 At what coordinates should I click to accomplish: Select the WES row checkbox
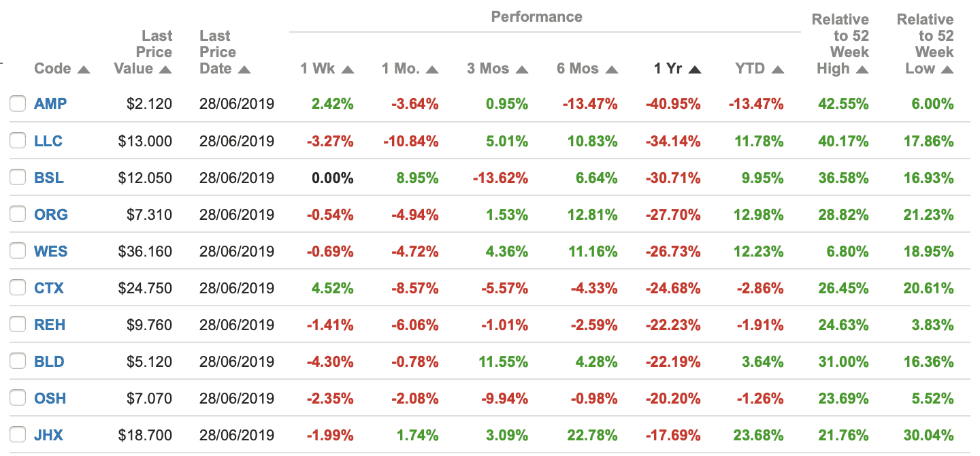(17, 251)
